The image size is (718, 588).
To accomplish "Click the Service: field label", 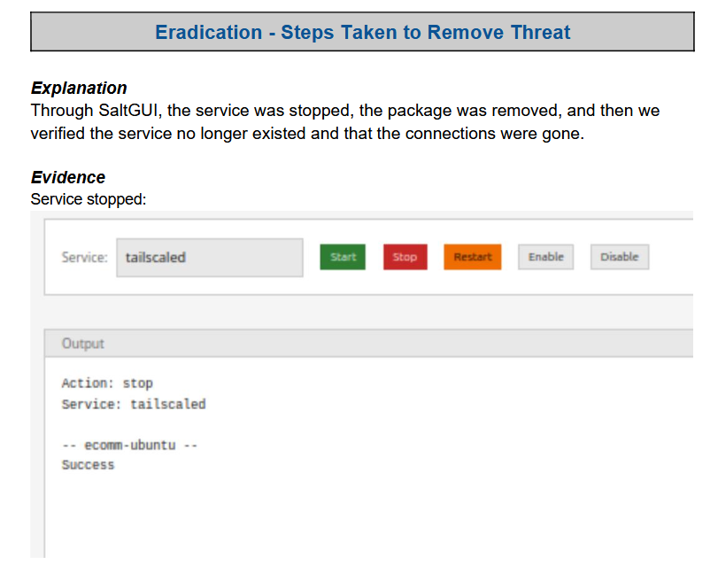I will pyautogui.click(x=85, y=258).
